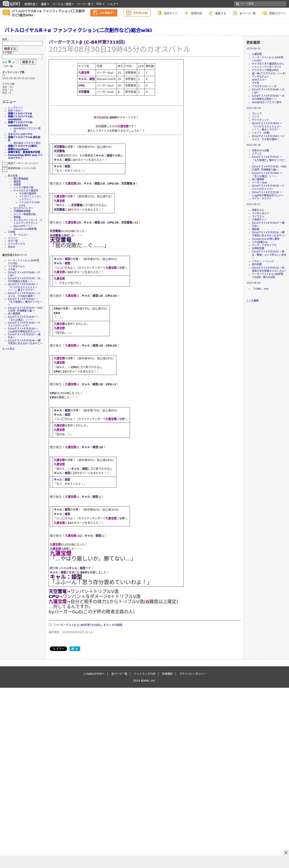Open 全ページ一覧 link in footer

pos(119,674)
